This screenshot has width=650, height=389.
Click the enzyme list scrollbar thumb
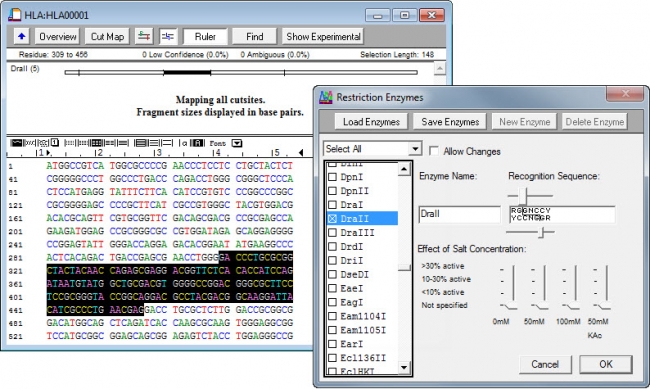(x=404, y=267)
